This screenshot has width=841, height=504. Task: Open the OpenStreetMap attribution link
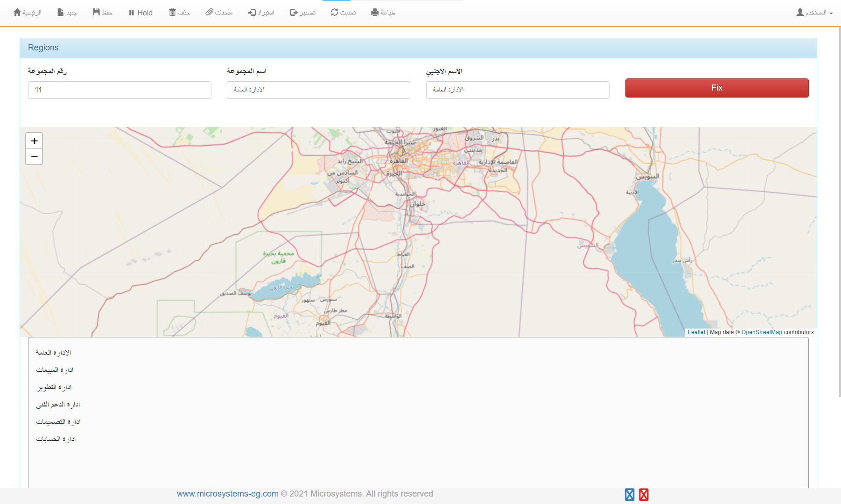point(762,332)
